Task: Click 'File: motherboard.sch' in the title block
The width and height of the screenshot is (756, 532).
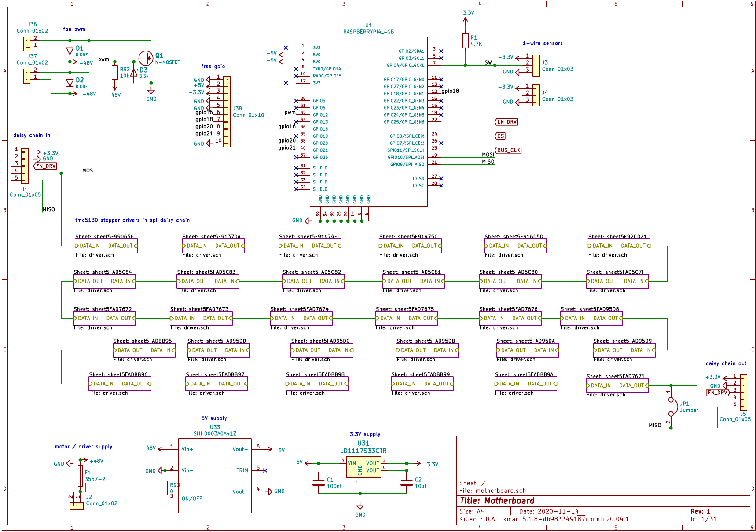Action: [492, 491]
